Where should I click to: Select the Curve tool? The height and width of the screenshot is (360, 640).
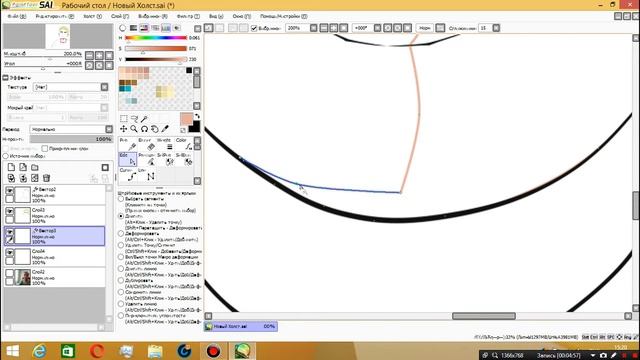click(127, 175)
